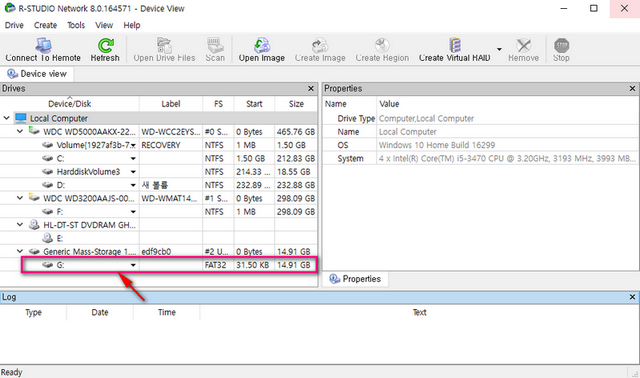Open dropdown arrow on Volume{1927af3b row

[133, 145]
